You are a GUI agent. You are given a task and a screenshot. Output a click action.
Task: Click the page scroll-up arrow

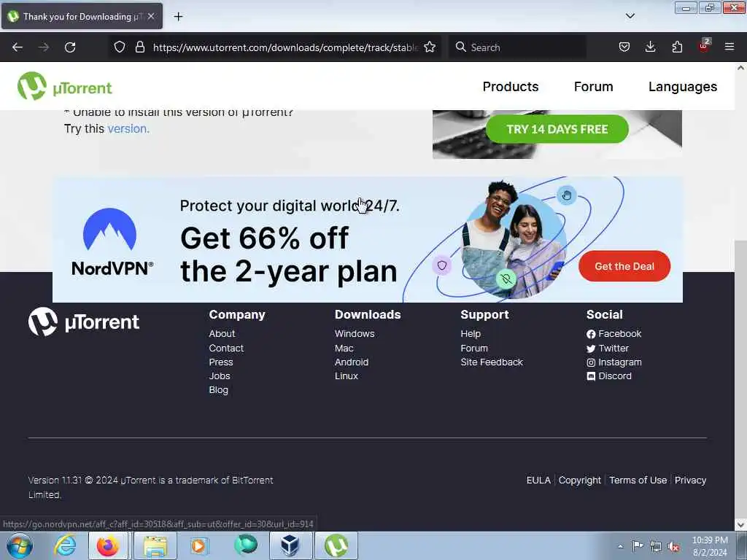[741, 68]
